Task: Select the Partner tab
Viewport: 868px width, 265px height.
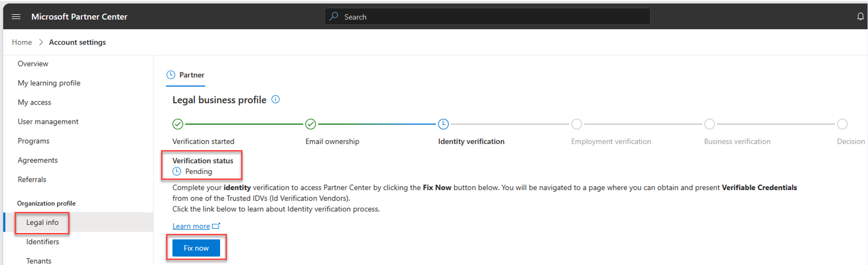Action: tap(186, 75)
